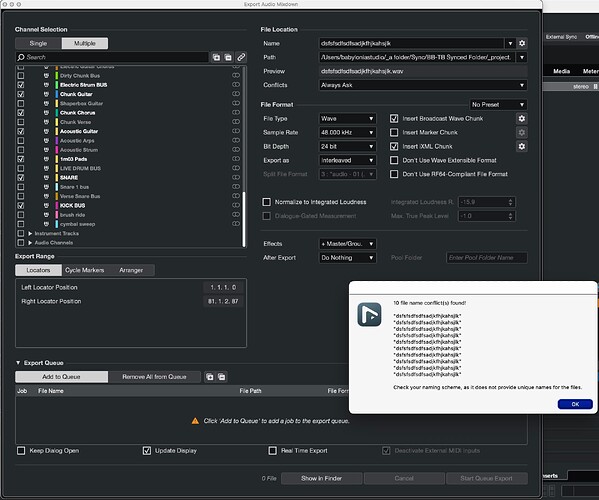
Task: Click track icon of KICK BUS row
Action: [46, 206]
